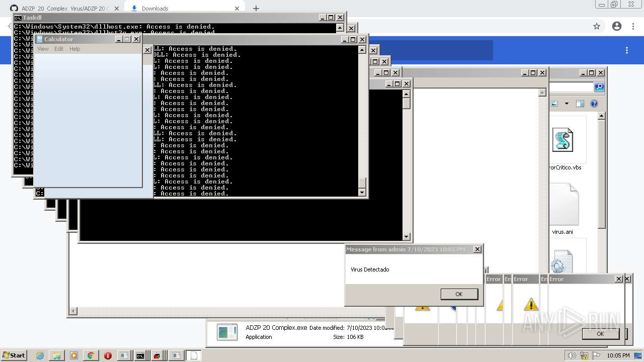This screenshot has height=362, width=644.
Task: Open Google Chrome from the taskbar
Action: point(91,355)
